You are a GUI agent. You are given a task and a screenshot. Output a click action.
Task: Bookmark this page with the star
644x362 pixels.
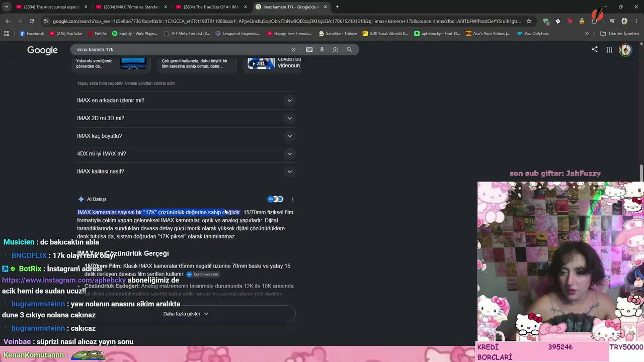(x=529, y=21)
